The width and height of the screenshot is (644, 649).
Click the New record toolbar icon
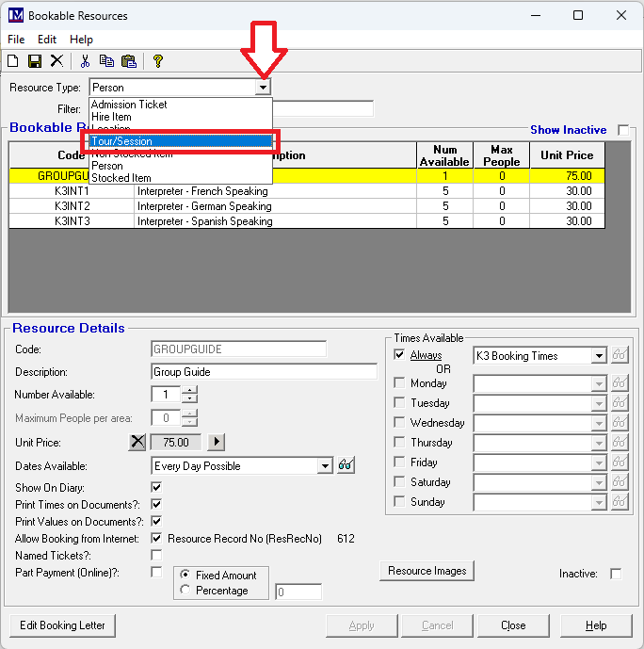click(13, 61)
